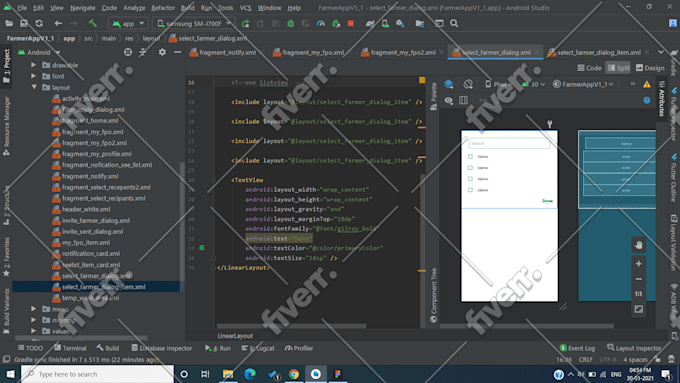The image size is (680, 383).
Task: Toggle the blueprint columns icon
Action: 464,101
